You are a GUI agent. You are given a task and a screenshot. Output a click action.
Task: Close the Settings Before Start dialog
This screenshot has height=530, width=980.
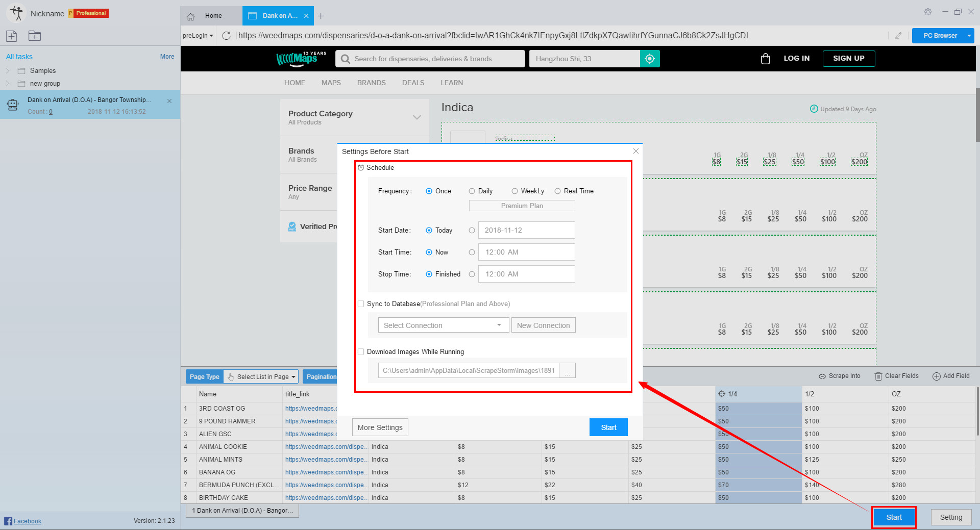635,151
